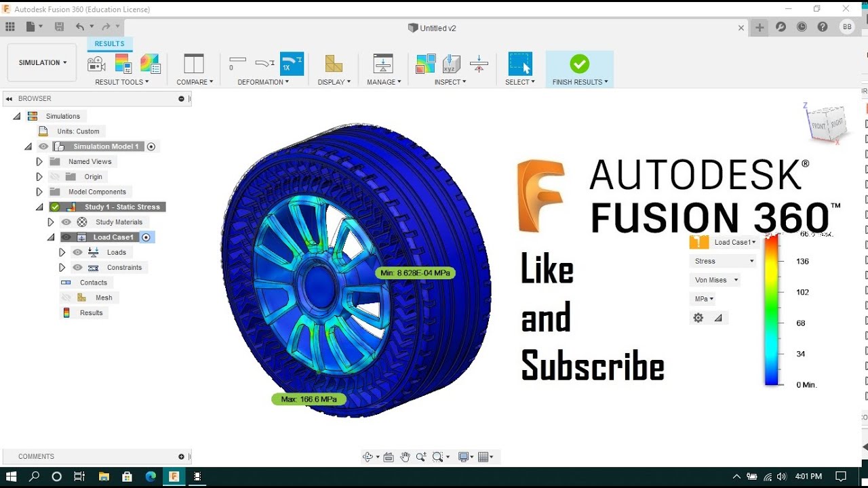Collapse the Simulations root node

click(x=17, y=116)
